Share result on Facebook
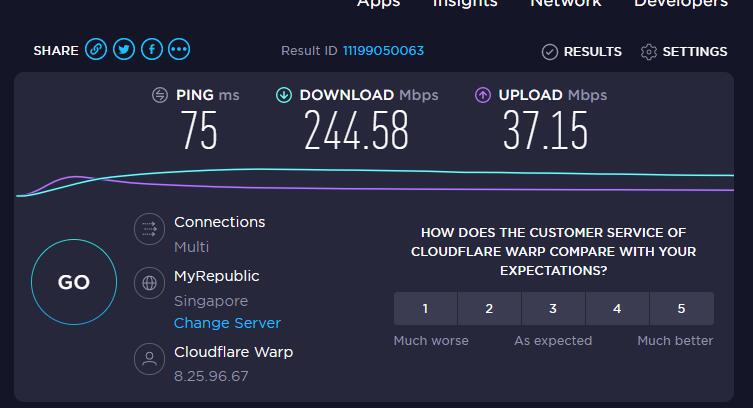 pyautogui.click(x=152, y=49)
